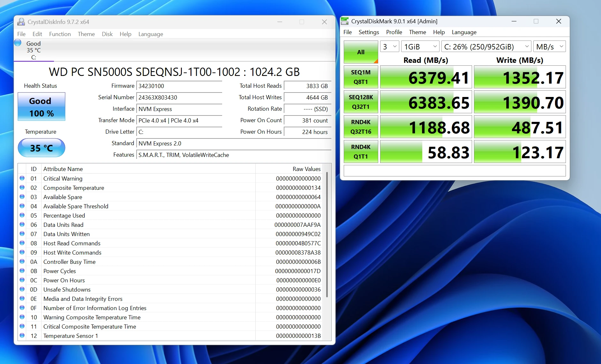Screen dimensions: 601x364
Task: Select the Good health status indicator
Action: (x=41, y=107)
